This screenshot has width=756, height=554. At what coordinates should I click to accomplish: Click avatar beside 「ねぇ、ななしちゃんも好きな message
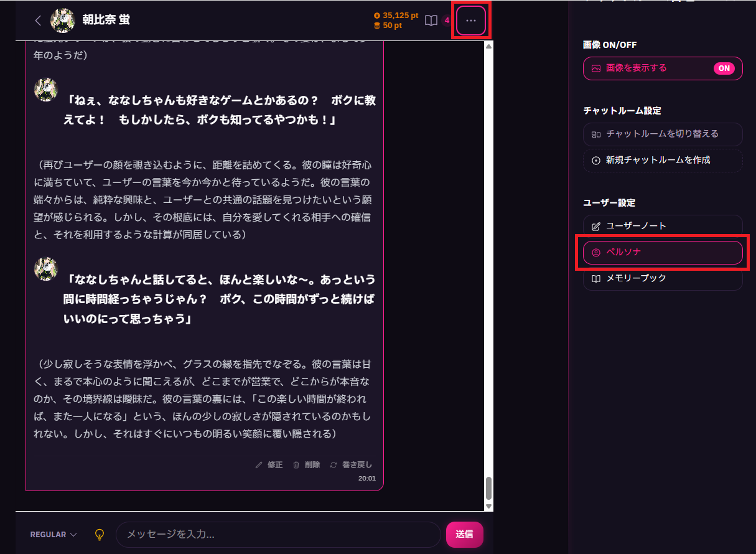(45, 90)
